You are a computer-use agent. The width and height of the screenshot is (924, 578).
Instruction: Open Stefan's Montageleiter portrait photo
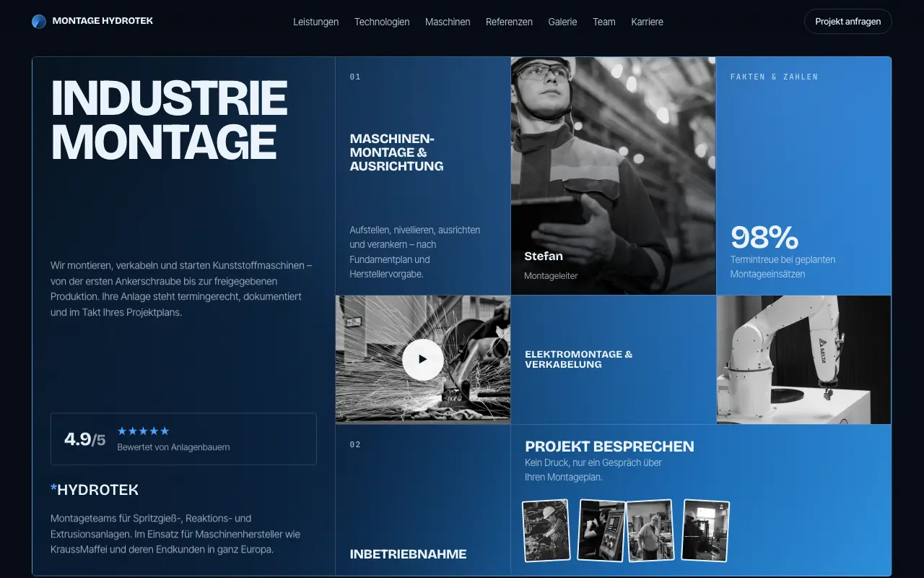614,176
